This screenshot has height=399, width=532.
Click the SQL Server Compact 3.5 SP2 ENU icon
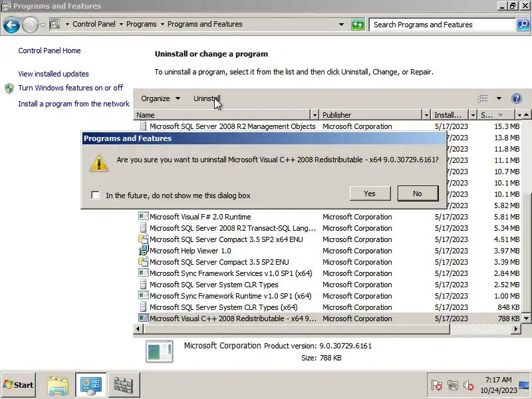pyautogui.click(x=144, y=262)
